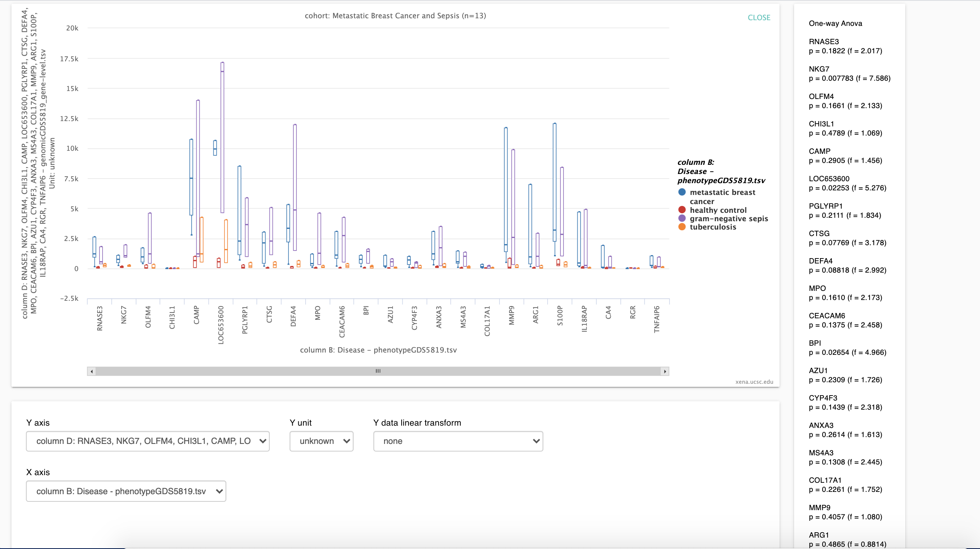The width and height of the screenshot is (980, 549).
Task: Click the chart scrollbar left arrow
Action: 91,371
